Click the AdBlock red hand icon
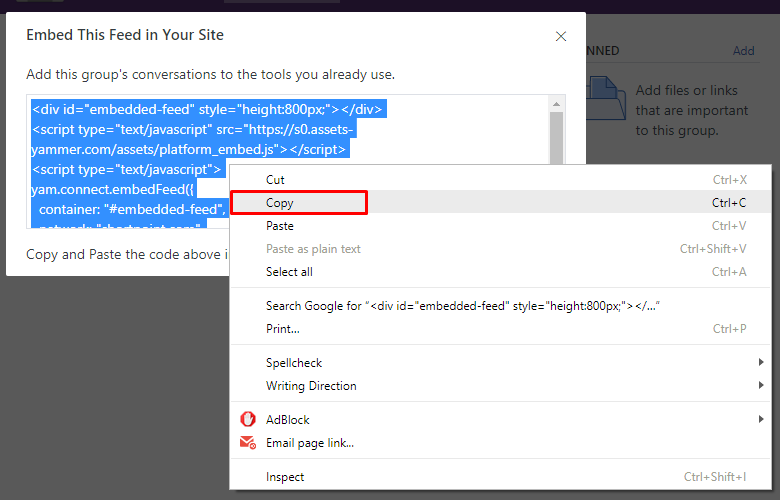The height and width of the screenshot is (500, 780). 248,419
